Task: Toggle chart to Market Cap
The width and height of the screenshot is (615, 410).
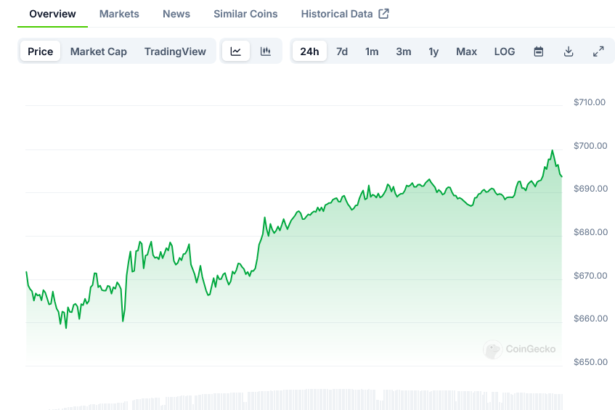Action: tap(98, 51)
